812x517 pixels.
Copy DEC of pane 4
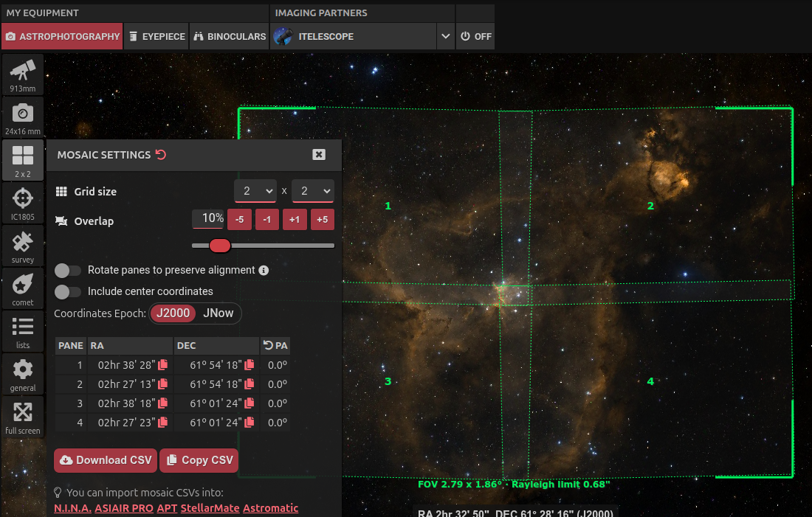point(249,423)
